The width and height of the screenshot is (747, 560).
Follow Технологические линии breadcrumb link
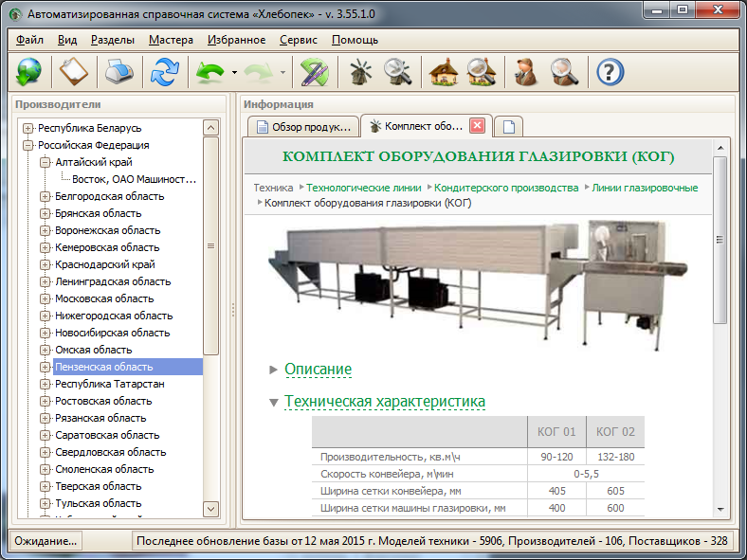[x=363, y=188]
